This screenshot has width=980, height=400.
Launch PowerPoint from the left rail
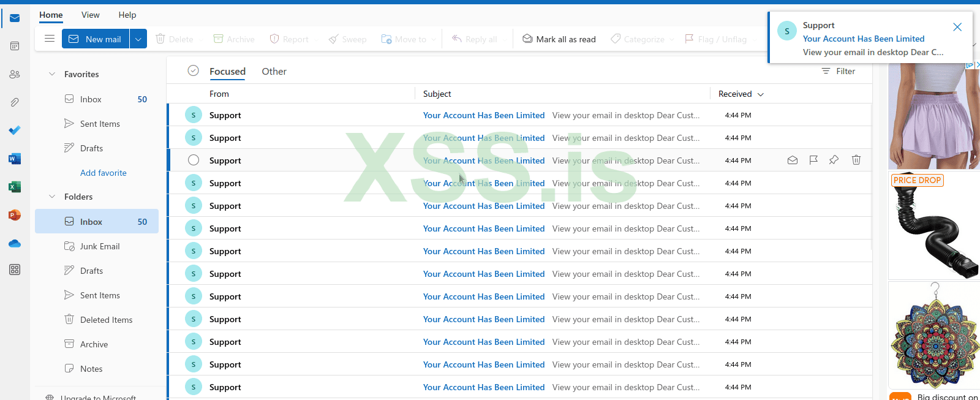(x=15, y=215)
